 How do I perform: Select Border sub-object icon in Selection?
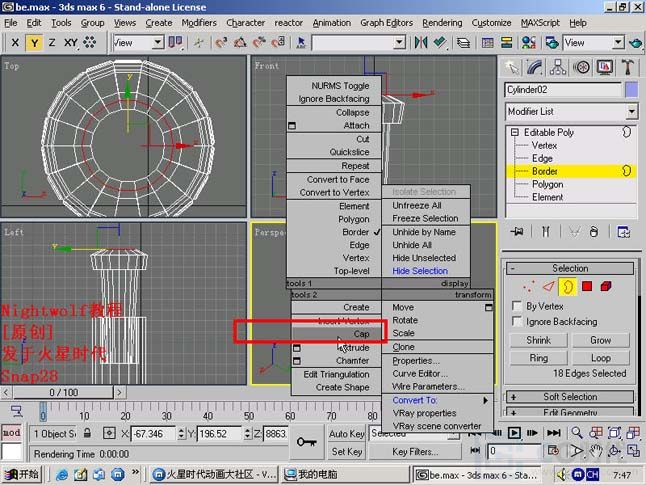coord(568,286)
